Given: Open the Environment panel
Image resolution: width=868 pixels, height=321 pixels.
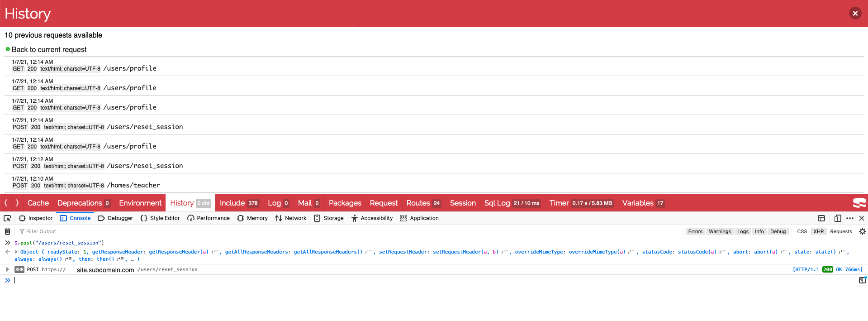Looking at the screenshot, I should point(140,203).
